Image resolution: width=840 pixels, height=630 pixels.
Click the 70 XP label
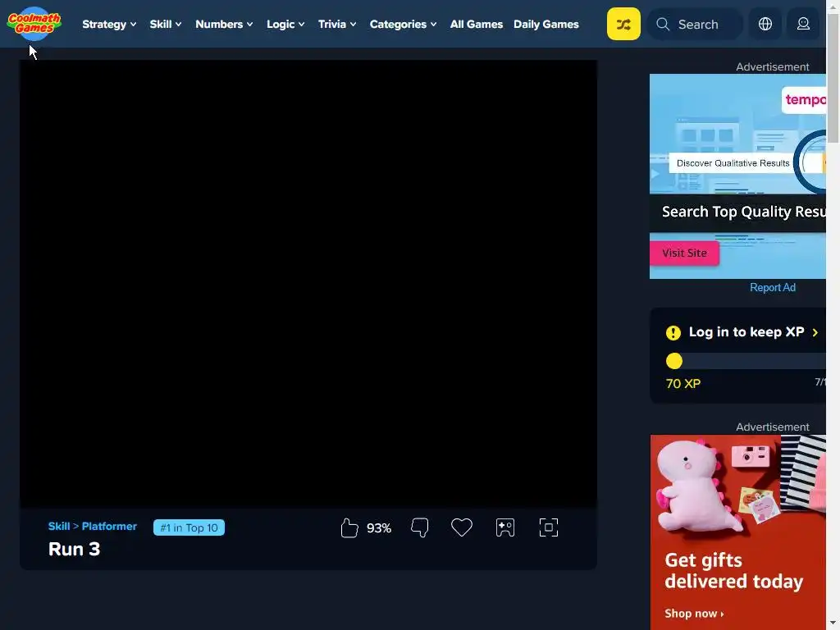[x=683, y=384]
